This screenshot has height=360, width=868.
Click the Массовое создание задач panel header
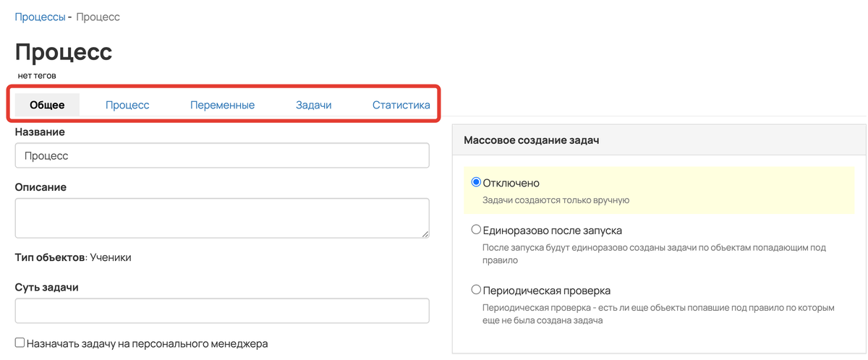tap(659, 140)
